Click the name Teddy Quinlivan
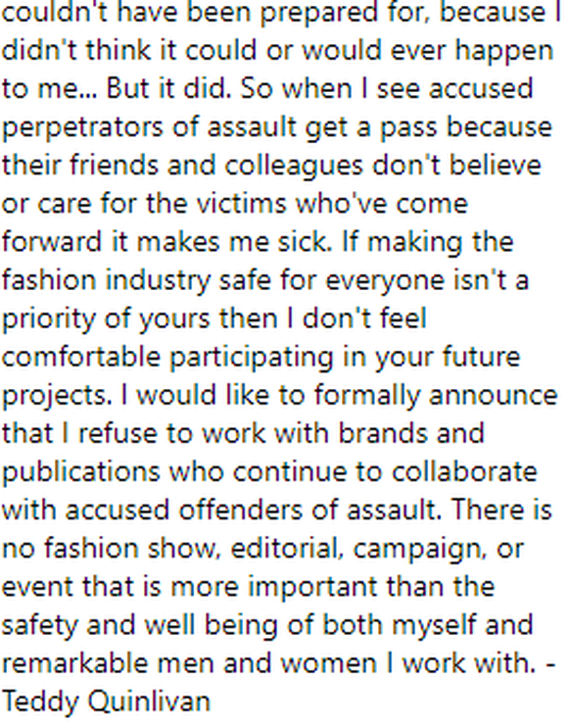 click(107, 702)
